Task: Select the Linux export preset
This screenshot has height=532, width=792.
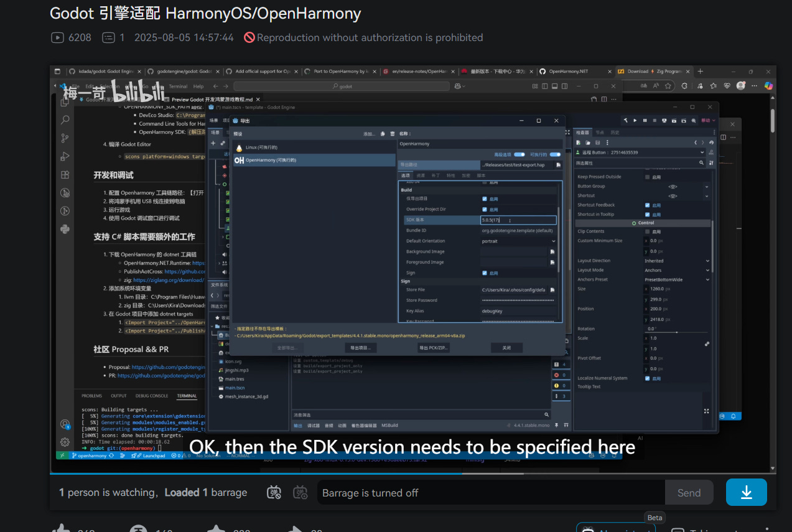Action: (314, 147)
